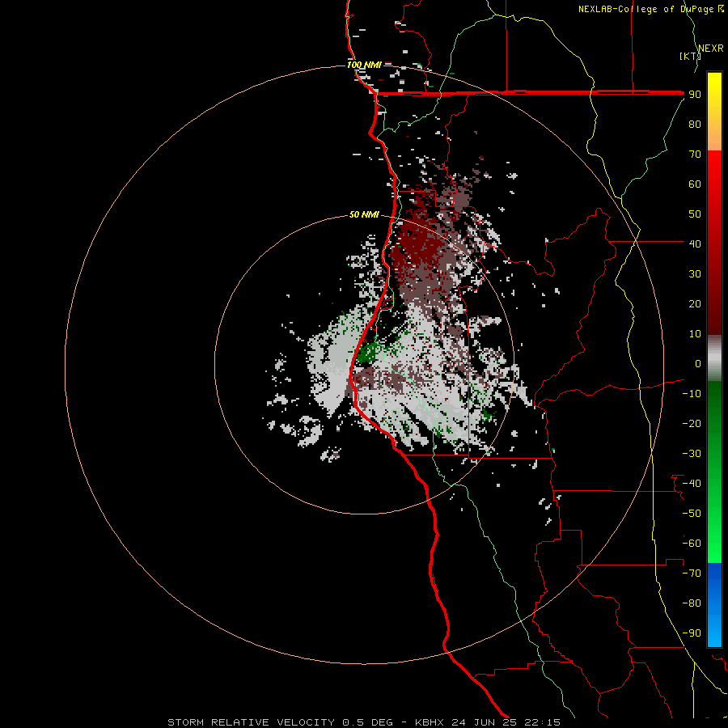This screenshot has width=728, height=728.
Task: Select the -10 scale value
Action: tap(692, 394)
